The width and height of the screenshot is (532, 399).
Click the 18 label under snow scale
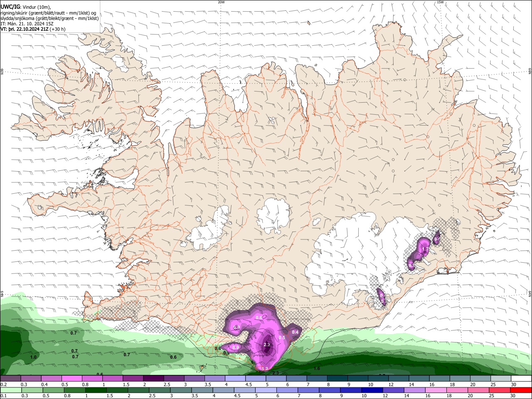coord(452,384)
